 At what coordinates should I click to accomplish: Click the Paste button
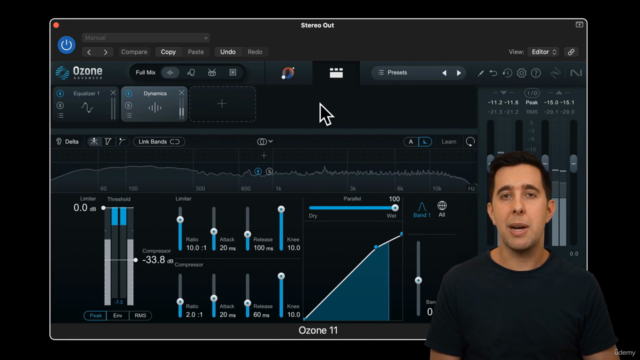tap(196, 52)
